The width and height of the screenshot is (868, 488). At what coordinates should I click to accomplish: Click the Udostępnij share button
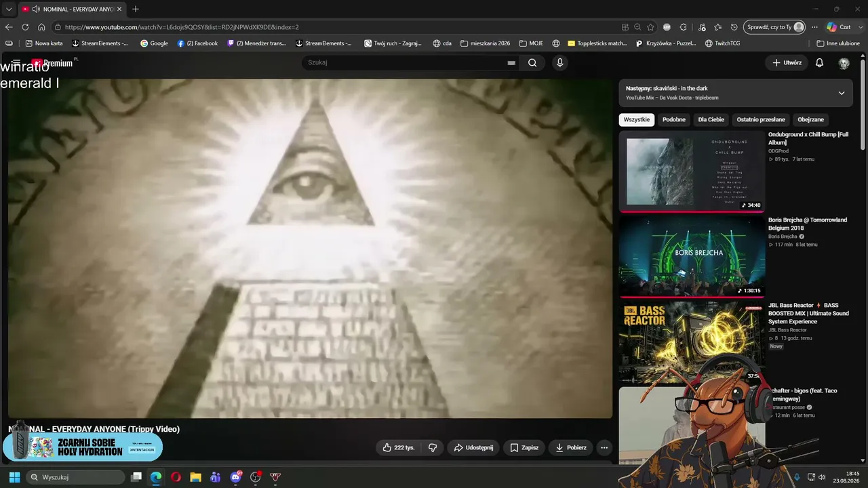[473, 447]
